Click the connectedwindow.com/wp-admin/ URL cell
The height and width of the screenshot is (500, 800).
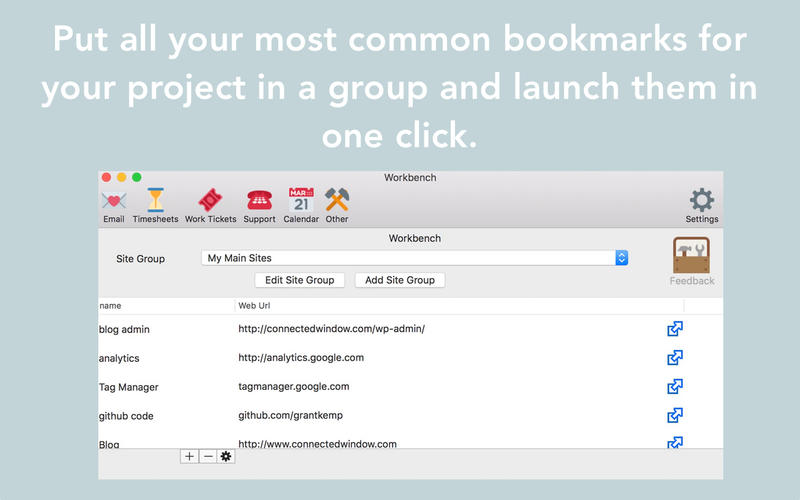coord(332,329)
